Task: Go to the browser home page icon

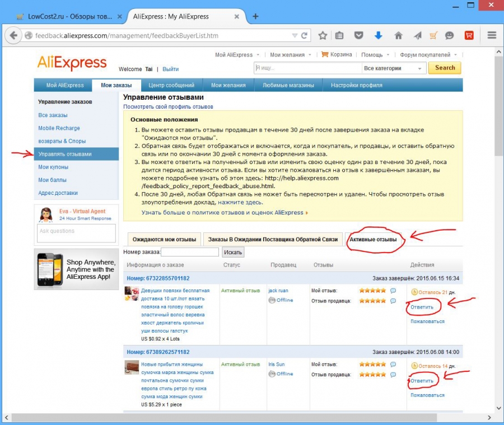Action: click(x=399, y=35)
